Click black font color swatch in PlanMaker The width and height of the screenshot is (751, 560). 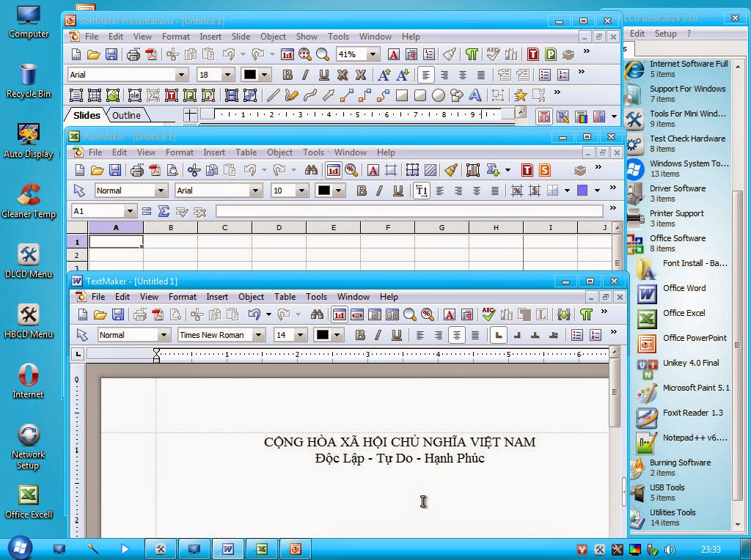point(323,191)
